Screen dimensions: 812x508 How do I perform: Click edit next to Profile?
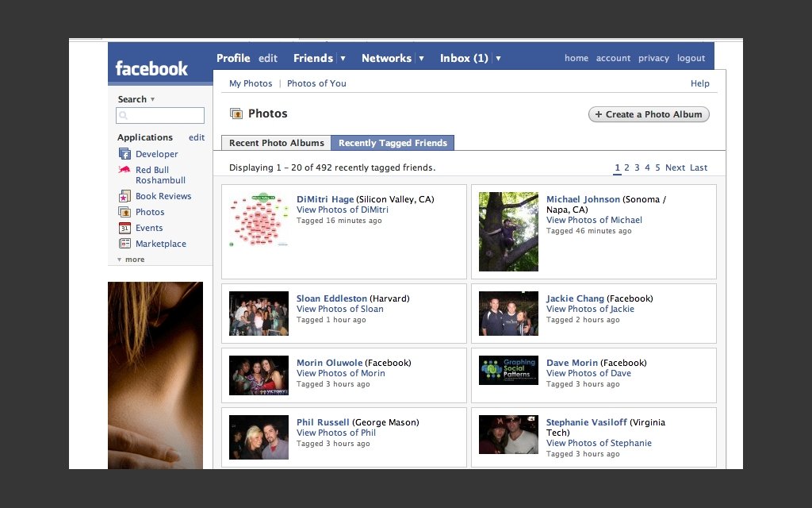point(268,58)
